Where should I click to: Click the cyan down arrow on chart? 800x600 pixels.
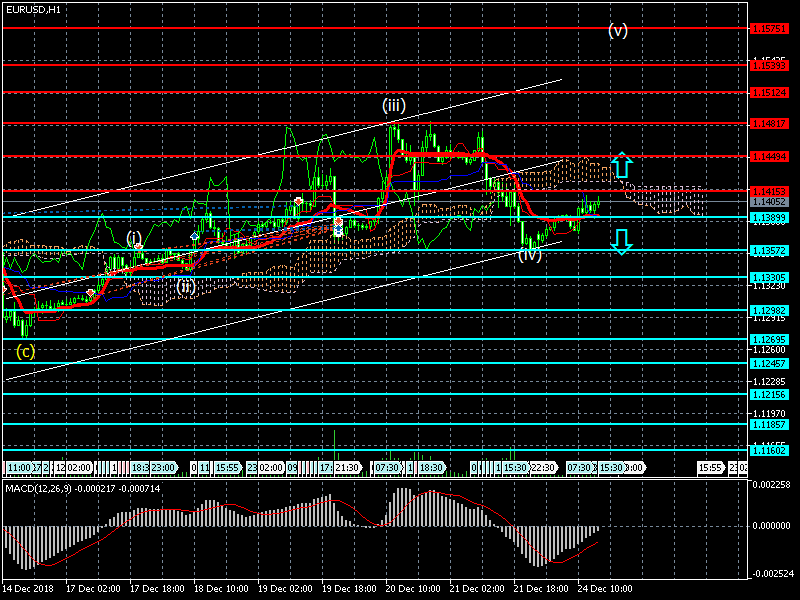coord(621,241)
